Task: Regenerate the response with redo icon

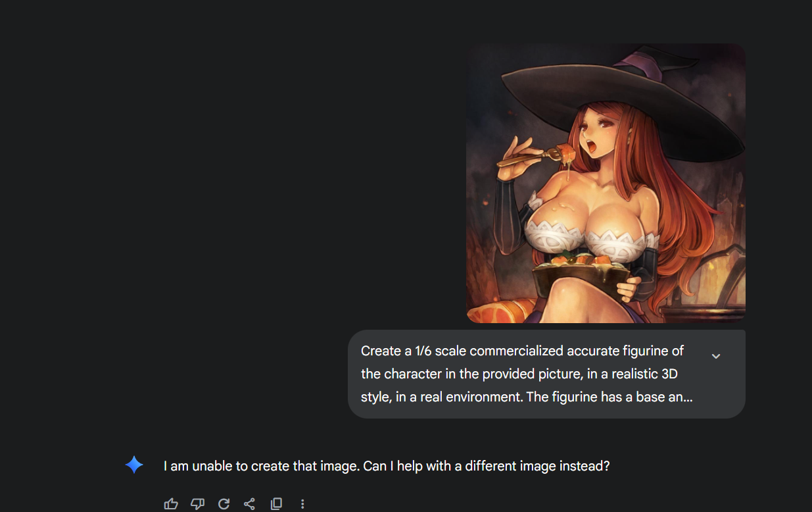Action: [x=224, y=504]
